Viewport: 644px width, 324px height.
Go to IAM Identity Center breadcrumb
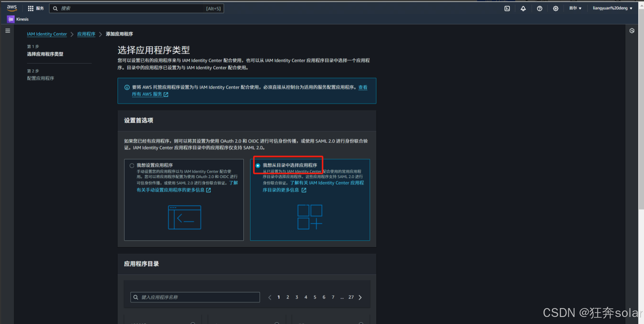pos(47,34)
